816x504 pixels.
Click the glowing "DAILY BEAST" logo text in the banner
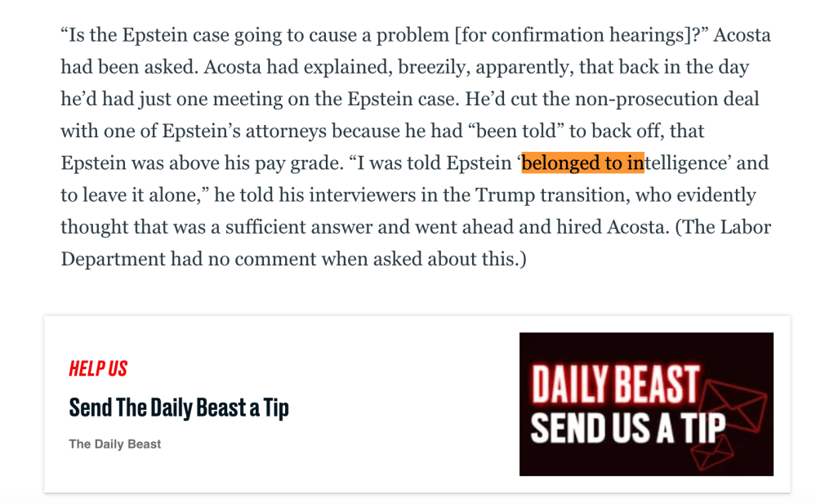[x=615, y=383]
